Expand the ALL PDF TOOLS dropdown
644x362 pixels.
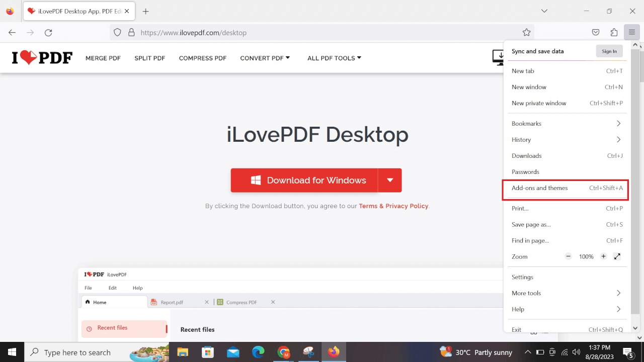335,58
